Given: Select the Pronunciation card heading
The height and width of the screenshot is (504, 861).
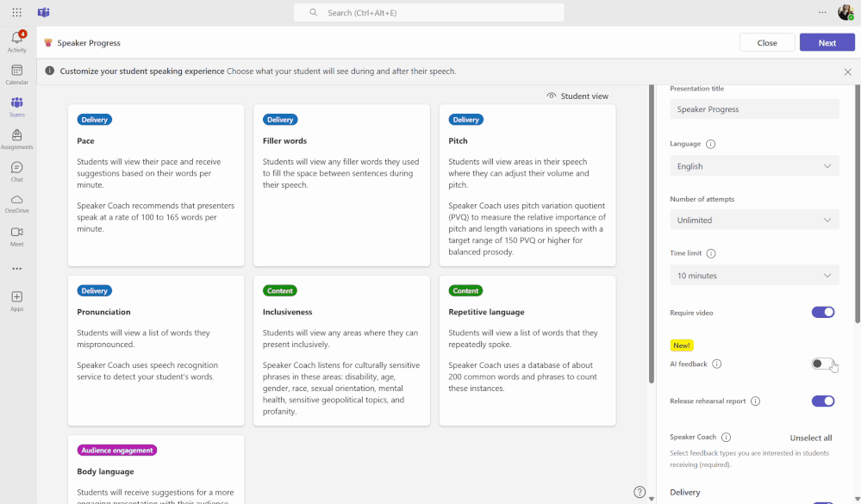Looking at the screenshot, I should [103, 312].
